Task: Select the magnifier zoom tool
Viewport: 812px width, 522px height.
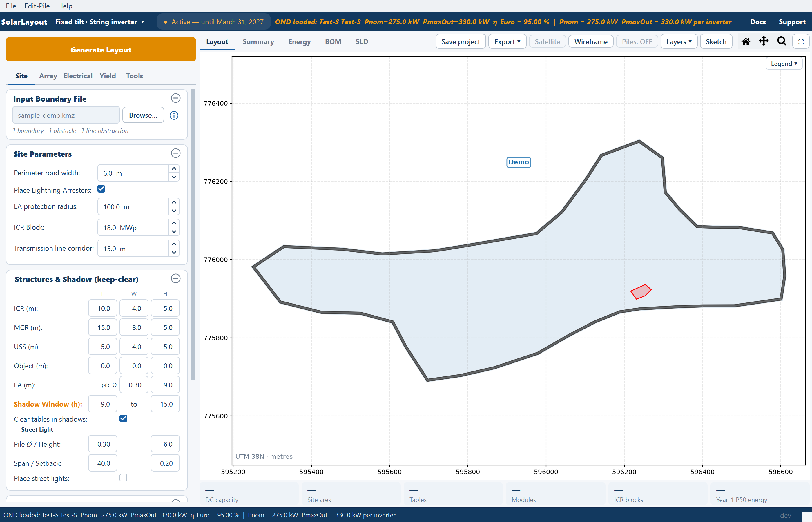Action: point(782,41)
